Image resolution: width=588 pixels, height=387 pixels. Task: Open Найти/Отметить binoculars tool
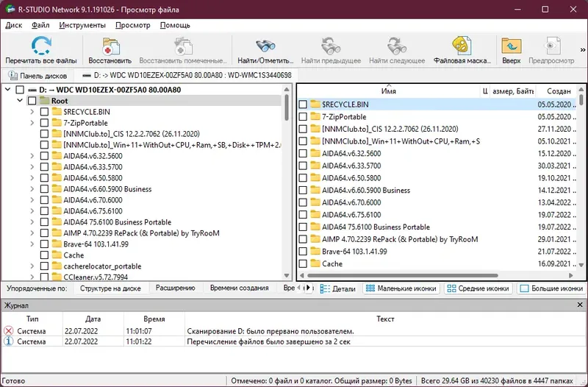[265, 46]
